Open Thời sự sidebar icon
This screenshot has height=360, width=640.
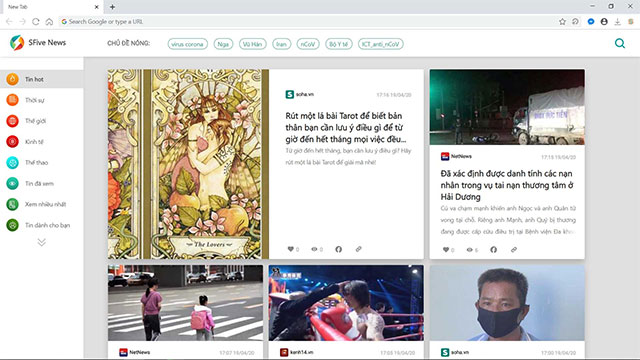pyautogui.click(x=12, y=100)
